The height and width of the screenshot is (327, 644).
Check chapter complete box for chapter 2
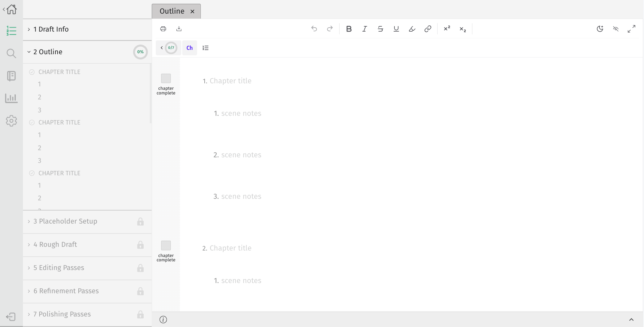pos(166,246)
